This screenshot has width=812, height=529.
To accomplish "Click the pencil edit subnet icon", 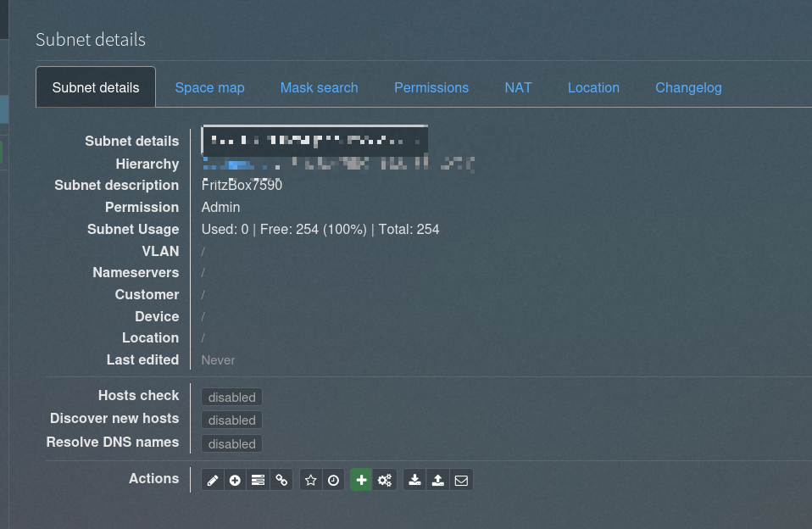I will point(213,481).
